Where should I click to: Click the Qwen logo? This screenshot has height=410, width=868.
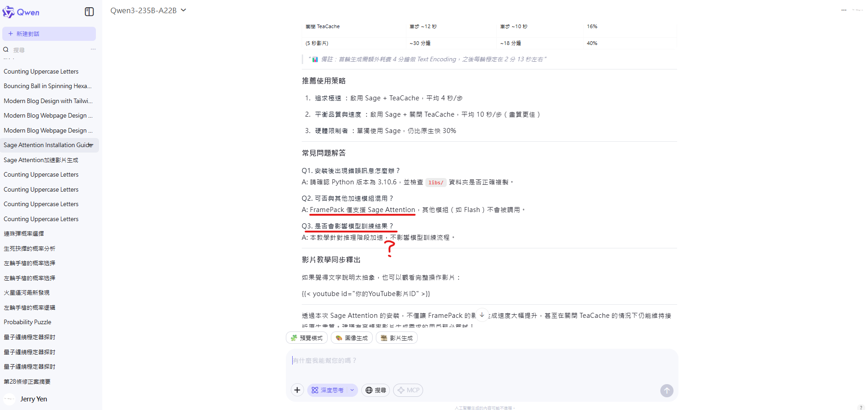[x=21, y=12]
